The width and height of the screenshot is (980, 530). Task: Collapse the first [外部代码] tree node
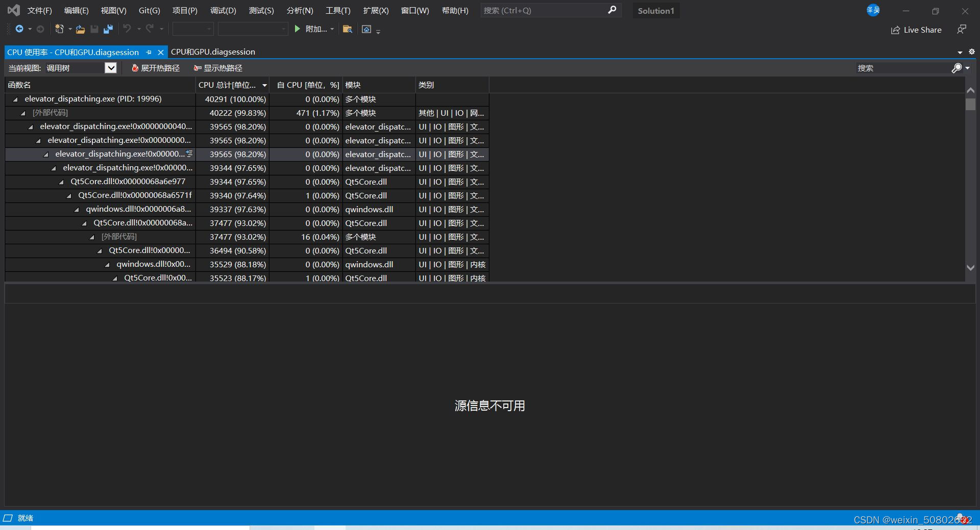coord(23,113)
